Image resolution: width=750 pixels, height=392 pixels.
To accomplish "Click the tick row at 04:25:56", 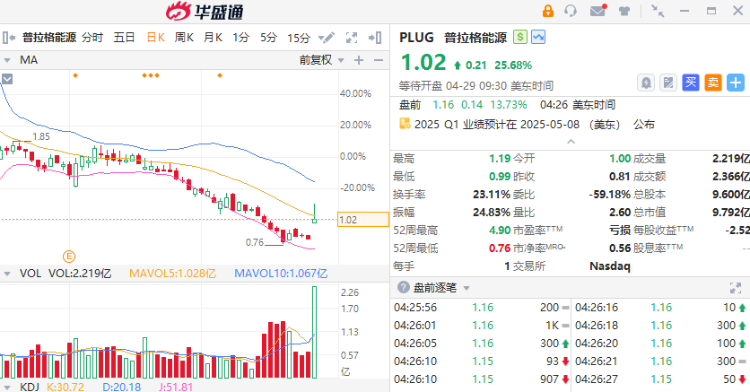I will pos(481,307).
